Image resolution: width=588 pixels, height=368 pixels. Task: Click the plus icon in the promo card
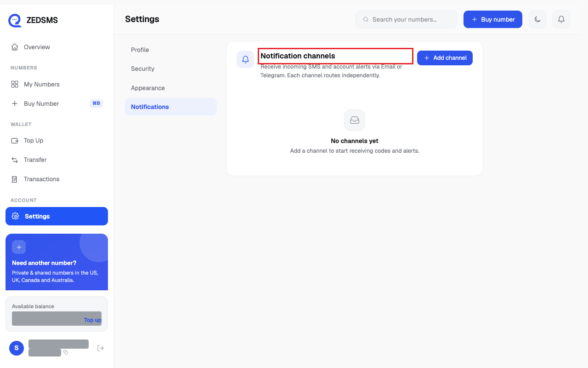(x=19, y=247)
